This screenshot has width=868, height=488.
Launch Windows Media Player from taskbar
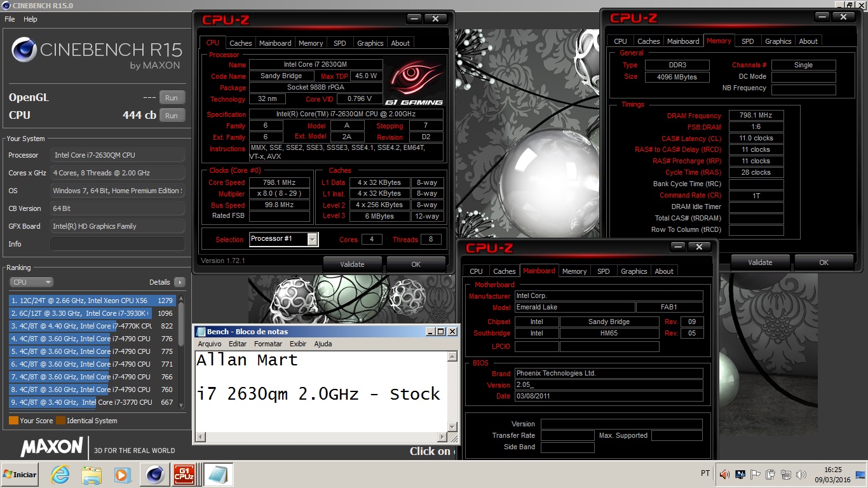tap(121, 474)
